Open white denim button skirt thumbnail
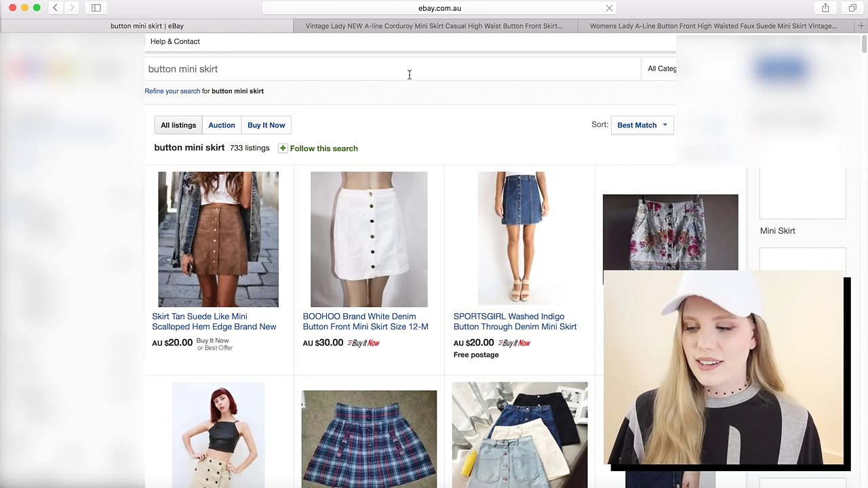The image size is (868, 488). pyautogui.click(x=369, y=239)
